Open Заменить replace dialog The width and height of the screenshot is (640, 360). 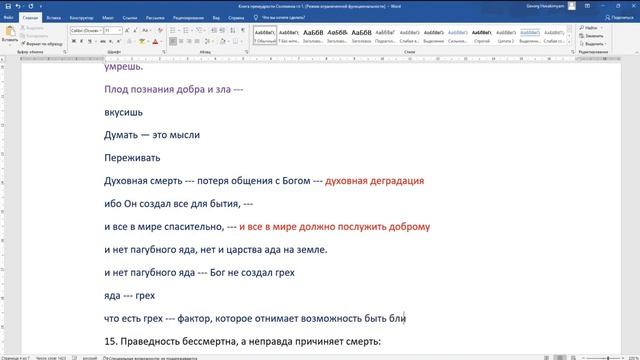point(591,36)
